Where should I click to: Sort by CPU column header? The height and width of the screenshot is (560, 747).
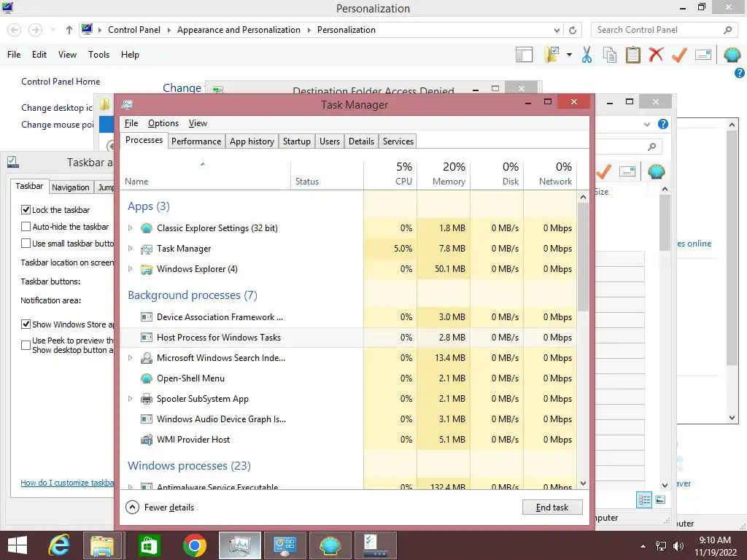[x=390, y=174]
